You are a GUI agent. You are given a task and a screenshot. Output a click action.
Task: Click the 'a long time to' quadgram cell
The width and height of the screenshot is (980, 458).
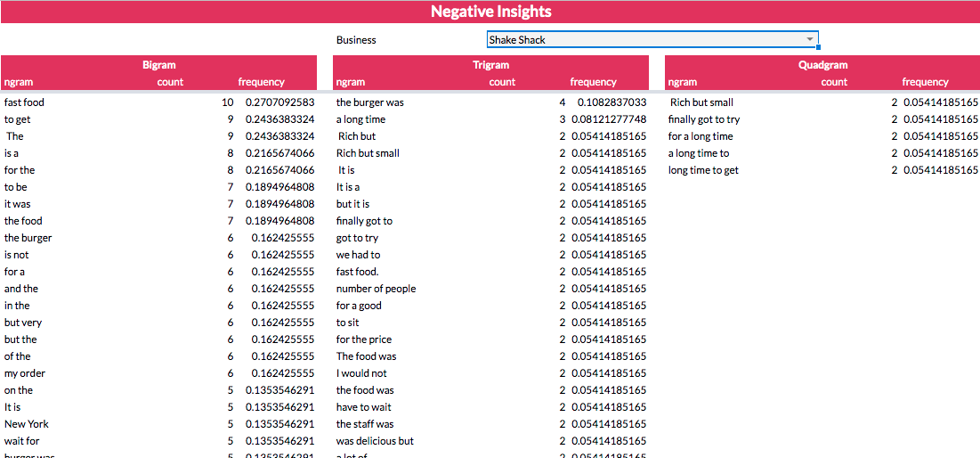(698, 153)
